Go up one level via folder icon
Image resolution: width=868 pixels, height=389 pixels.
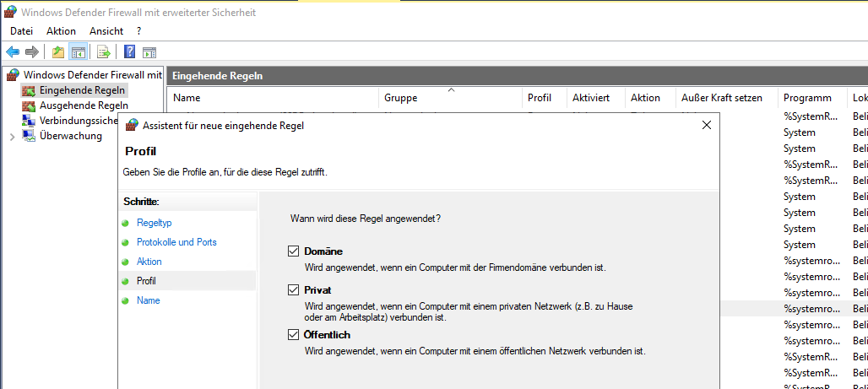pyautogui.click(x=58, y=52)
